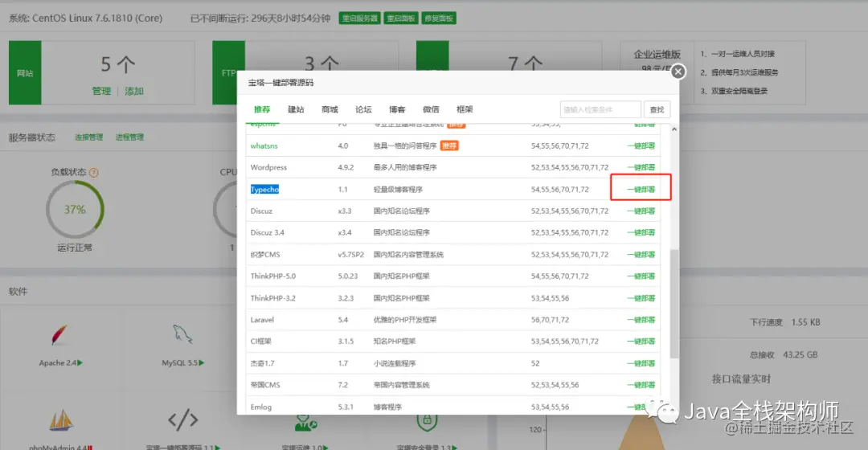Deploy 杰奇1.7 with 一键部署

click(x=641, y=363)
